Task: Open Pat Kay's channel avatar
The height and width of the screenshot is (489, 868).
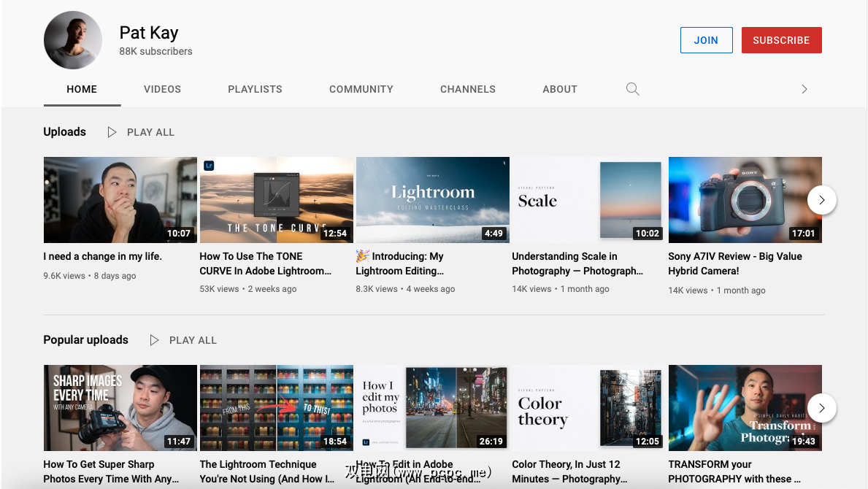Action: [x=72, y=41]
